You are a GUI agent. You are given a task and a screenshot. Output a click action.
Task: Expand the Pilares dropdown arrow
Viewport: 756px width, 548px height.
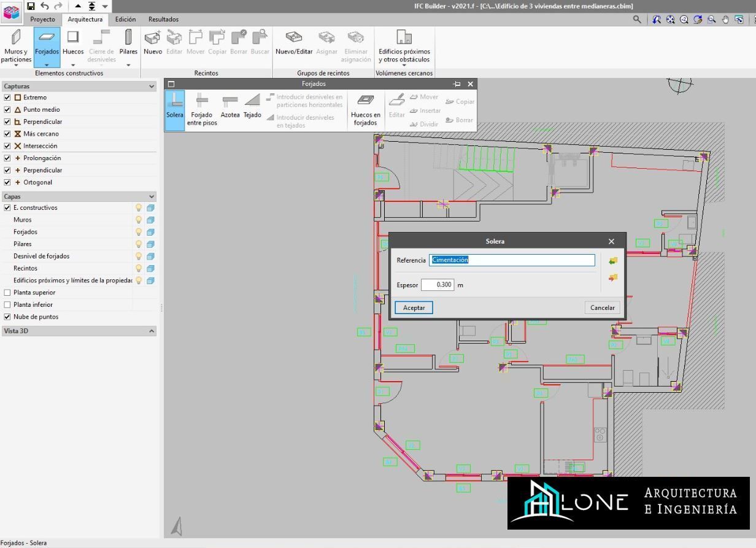coord(128,64)
